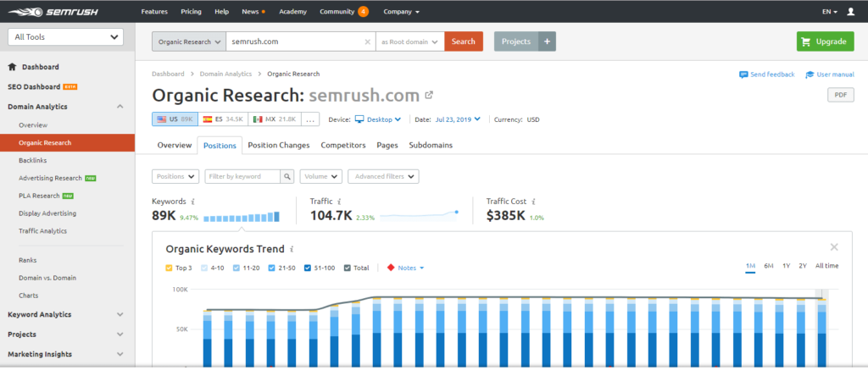The width and height of the screenshot is (868, 376).
Task: Open the EN language dropdown
Action: click(x=830, y=12)
